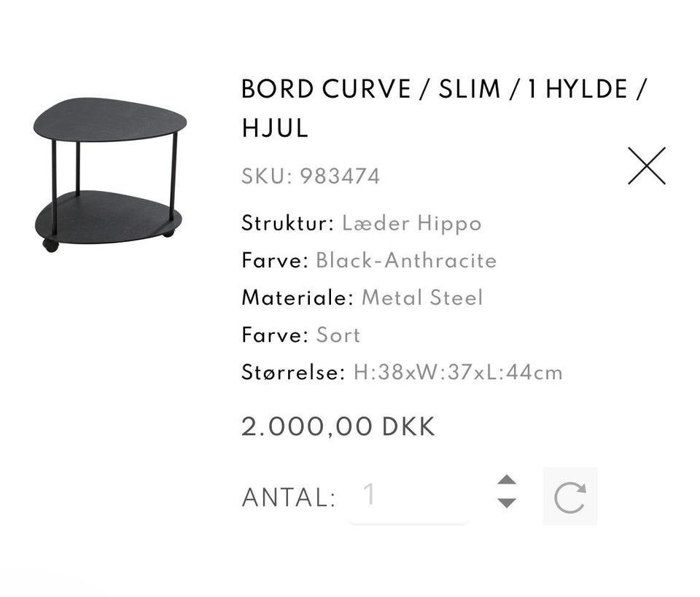Click the ANTAL label
Image resolution: width=700 pixels, height=597 pixels.
(288, 498)
